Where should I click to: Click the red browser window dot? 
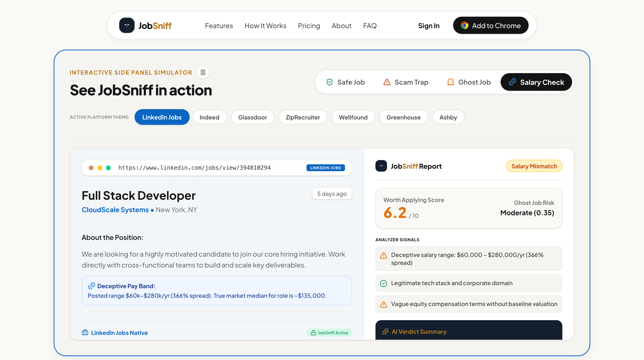click(x=91, y=168)
